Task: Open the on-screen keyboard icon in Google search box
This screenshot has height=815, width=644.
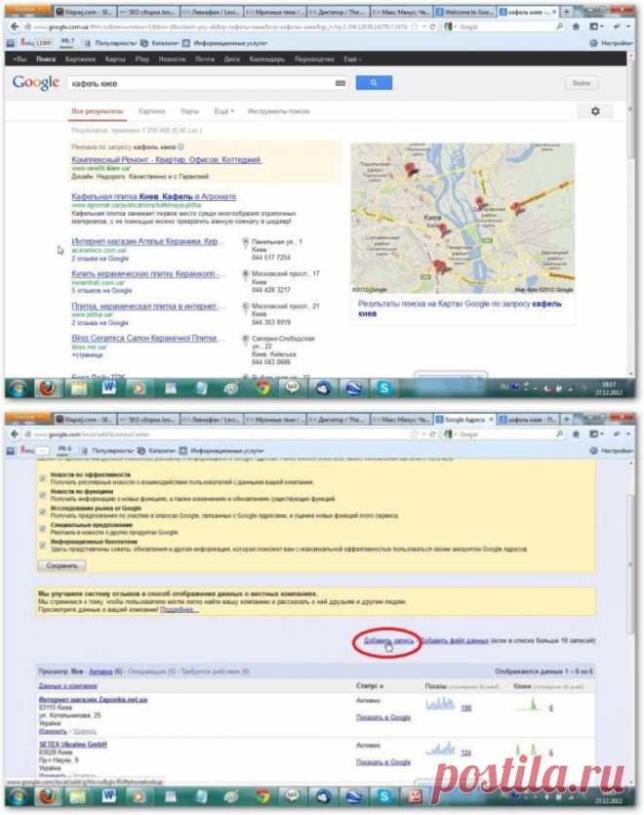Action: [341, 83]
